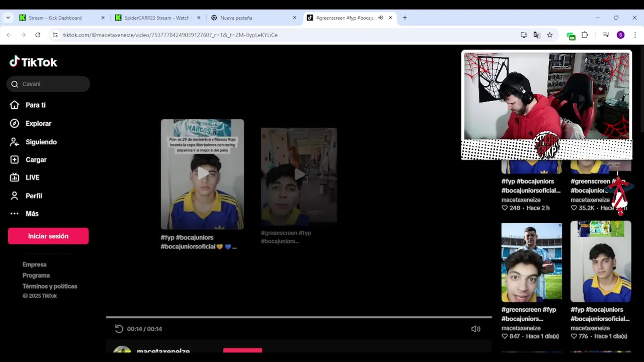The width and height of the screenshot is (644, 362).
Task: Mute the TikTok tab audio icon
Action: [380, 18]
